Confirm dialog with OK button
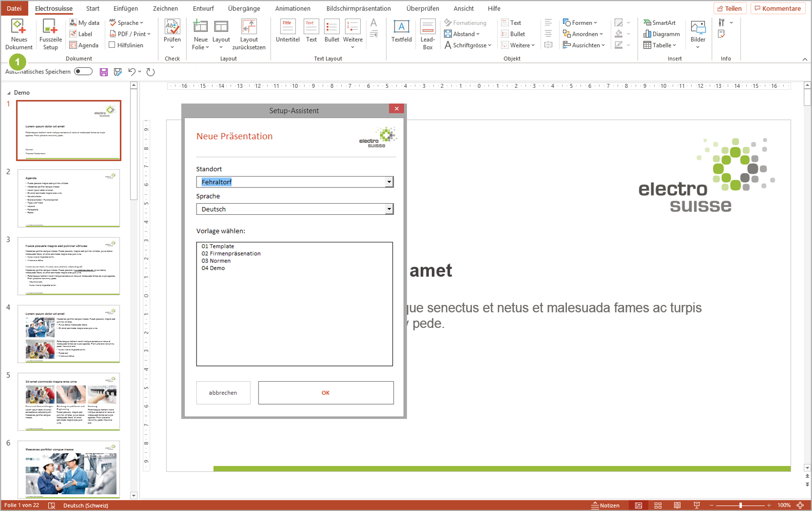This screenshot has width=812, height=511. click(326, 393)
